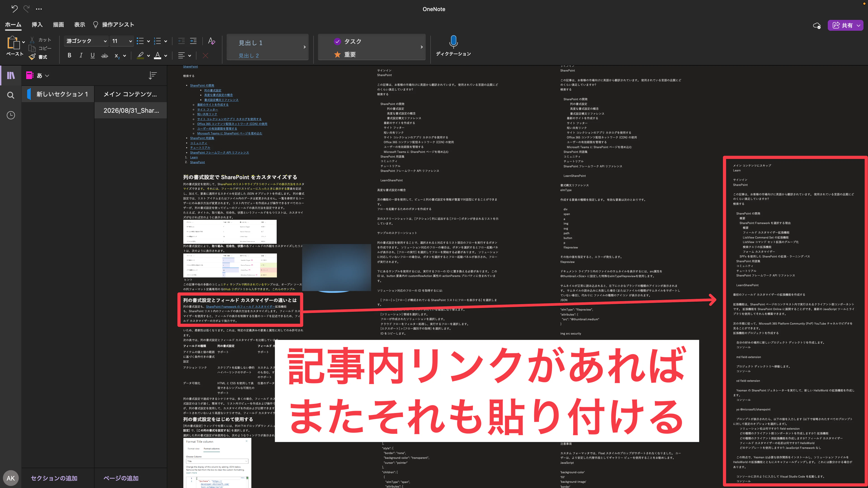Apply the Heading 2 (見出し 2) style
Viewport: 868px width, 488px height.
[249, 56]
